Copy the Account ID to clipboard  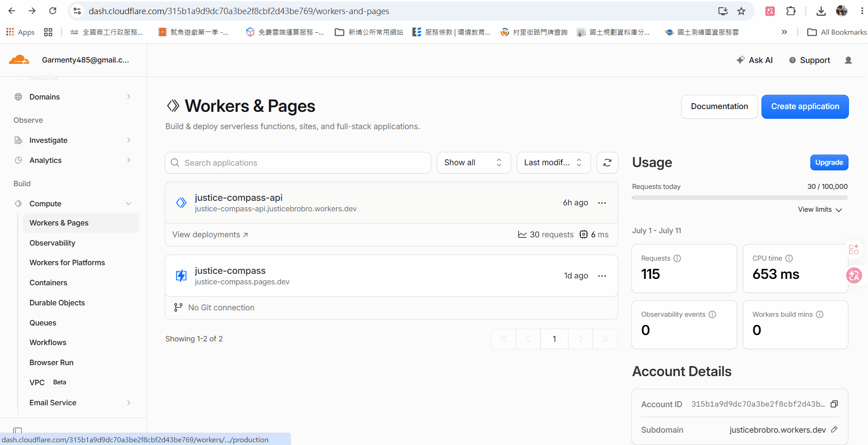834,404
